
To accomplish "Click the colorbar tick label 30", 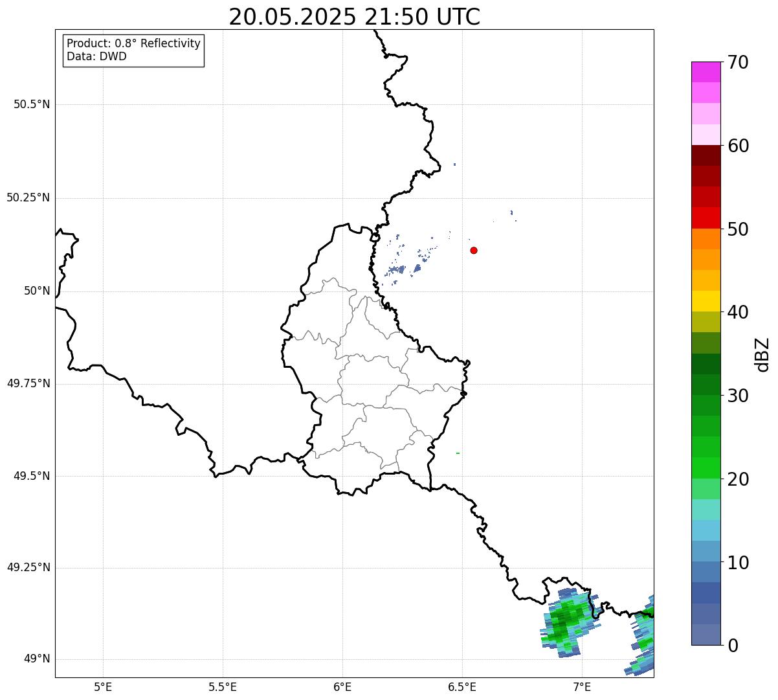I will [x=738, y=396].
